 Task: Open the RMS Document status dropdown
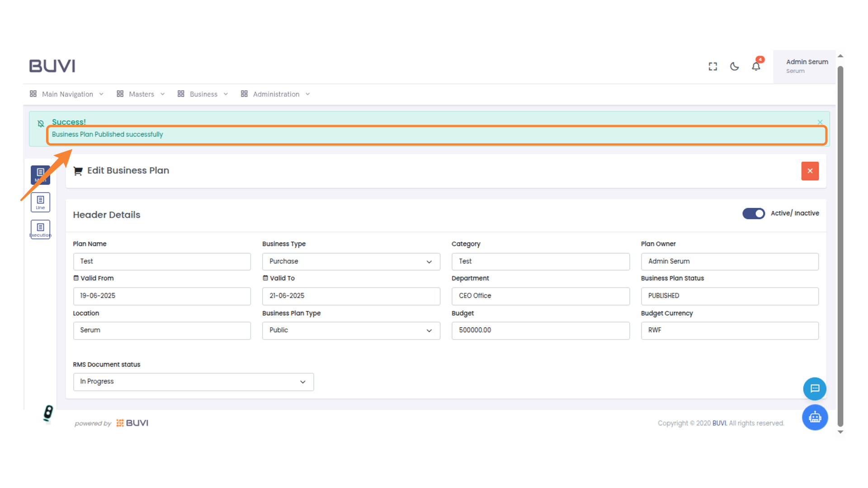[x=193, y=382]
